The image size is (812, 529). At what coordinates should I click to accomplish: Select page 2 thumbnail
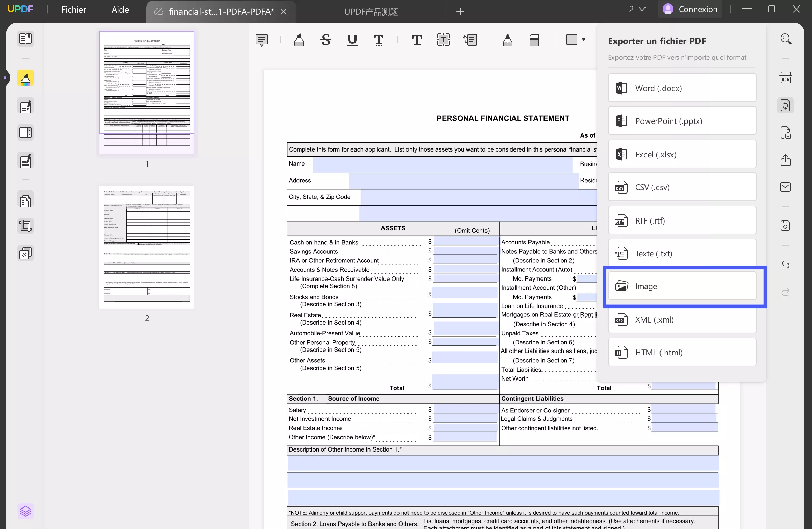coord(147,247)
